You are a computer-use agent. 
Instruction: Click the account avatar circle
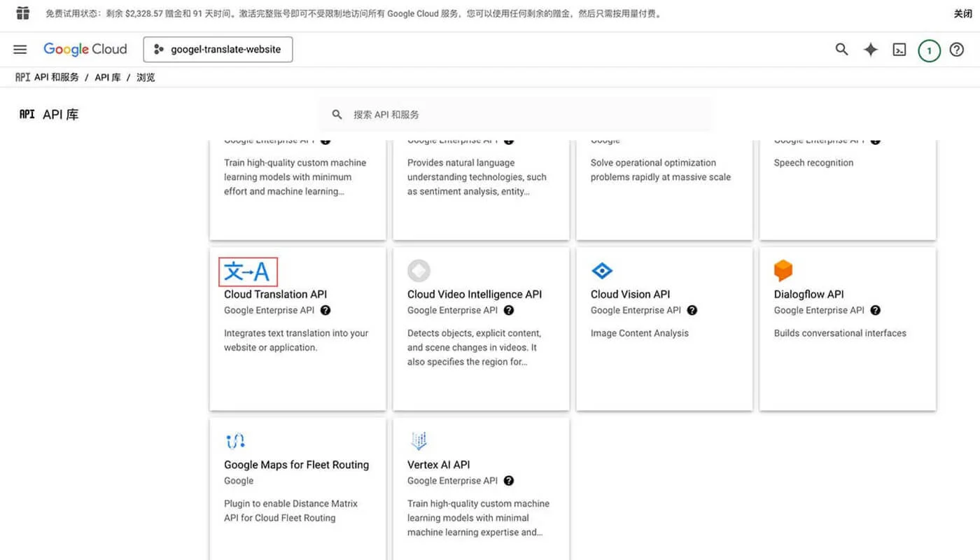click(x=929, y=49)
